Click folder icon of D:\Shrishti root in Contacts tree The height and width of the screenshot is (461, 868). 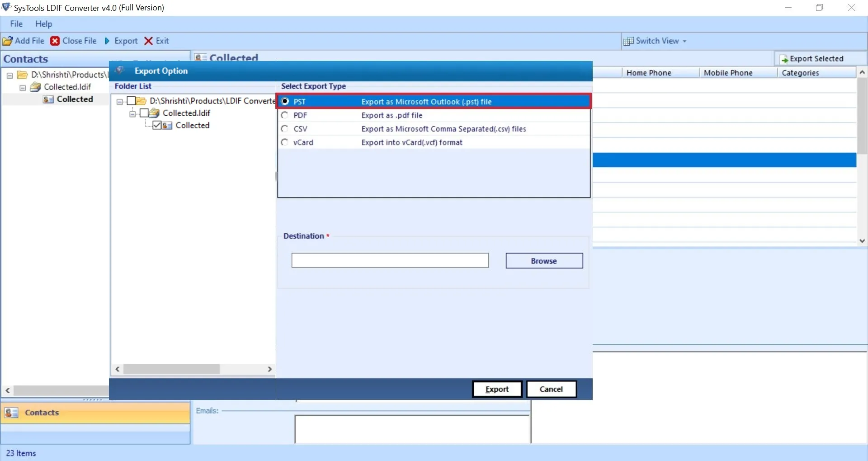tap(22, 75)
